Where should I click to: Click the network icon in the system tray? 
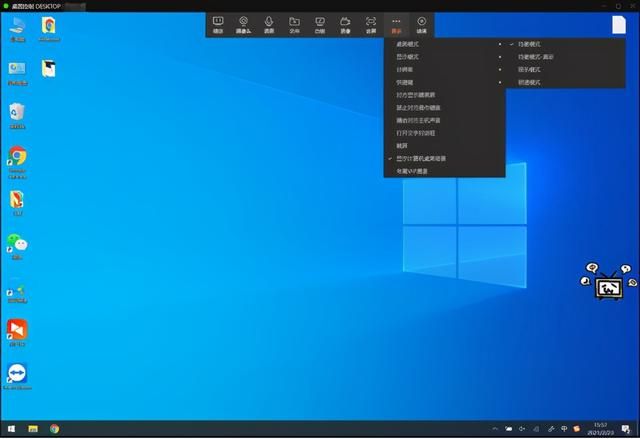(536, 429)
